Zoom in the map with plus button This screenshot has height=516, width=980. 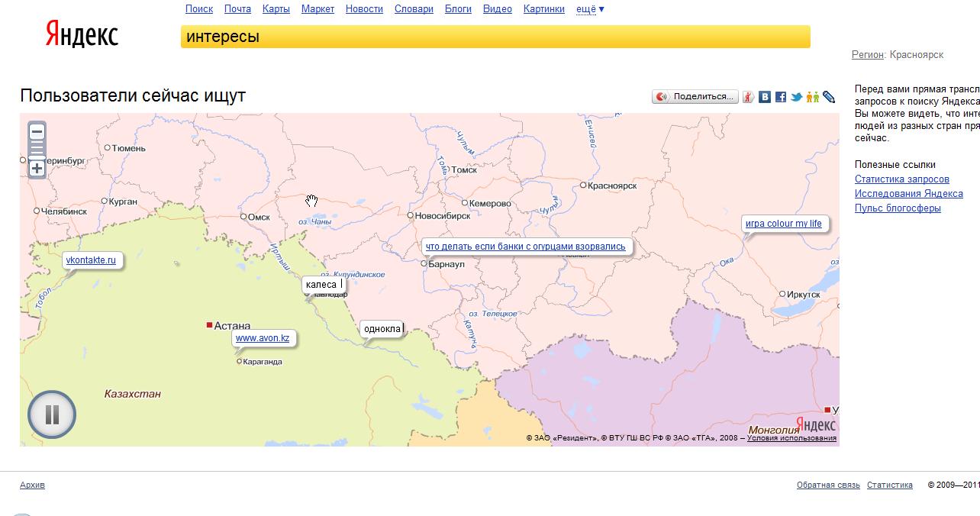37,169
